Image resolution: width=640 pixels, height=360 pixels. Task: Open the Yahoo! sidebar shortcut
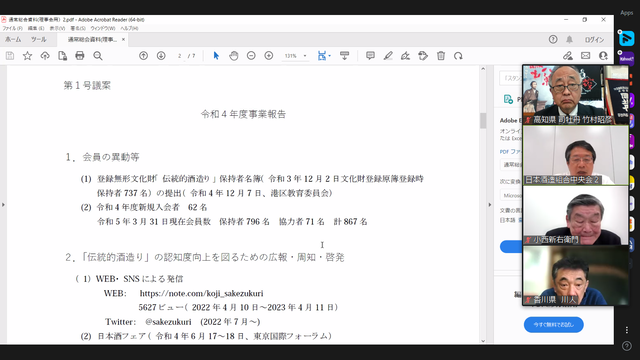626,59
